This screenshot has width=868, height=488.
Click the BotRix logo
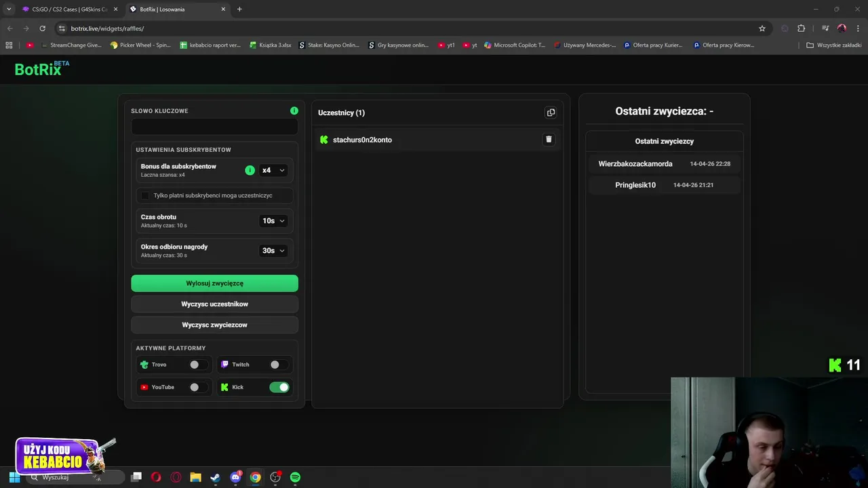[x=41, y=68]
